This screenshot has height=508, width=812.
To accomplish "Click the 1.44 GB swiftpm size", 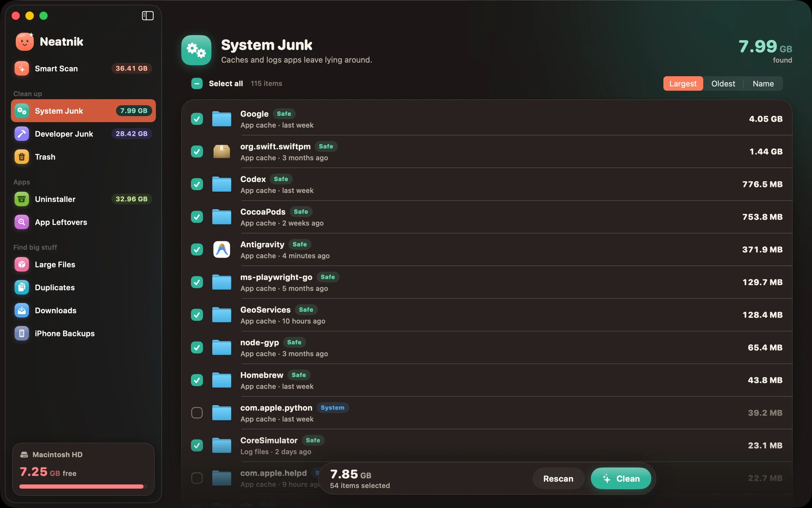I will 766,152.
